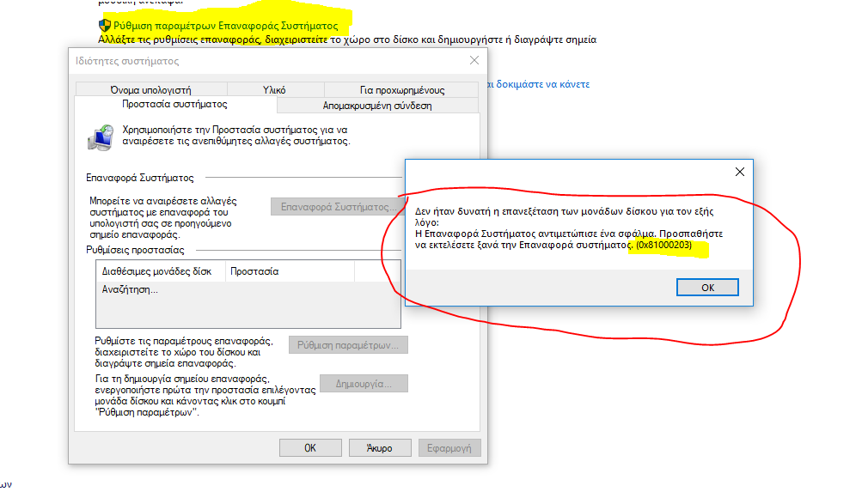Select the Για προχωρημένους tab

coord(402,90)
